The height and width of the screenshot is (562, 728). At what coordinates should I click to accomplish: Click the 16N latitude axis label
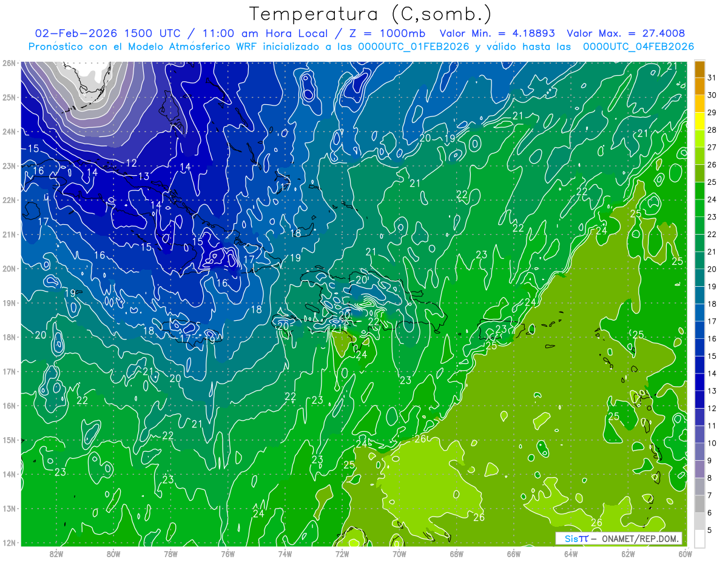[x=8, y=406]
